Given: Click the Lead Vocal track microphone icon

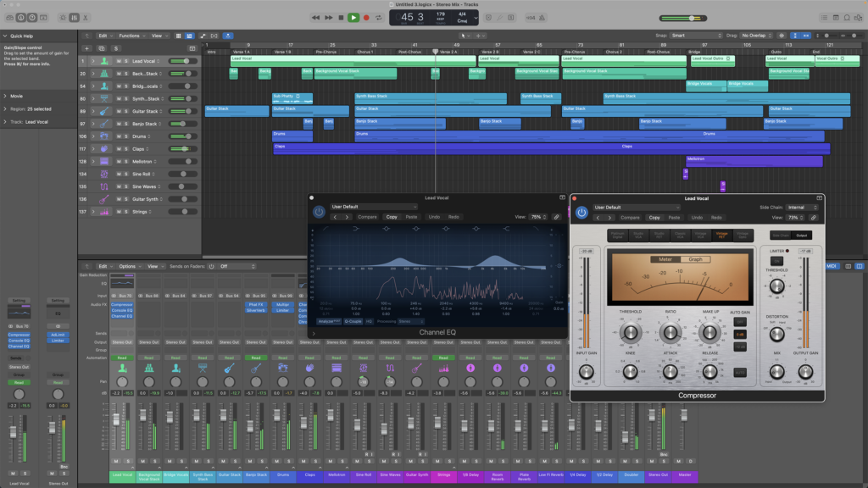Looking at the screenshot, I should [x=104, y=61].
